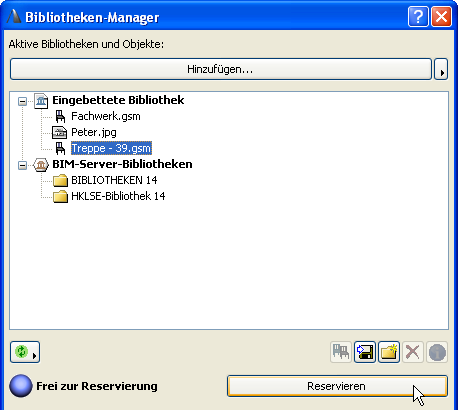The height and width of the screenshot is (410, 458).
Task: Click the help question mark button
Action: [418, 16]
